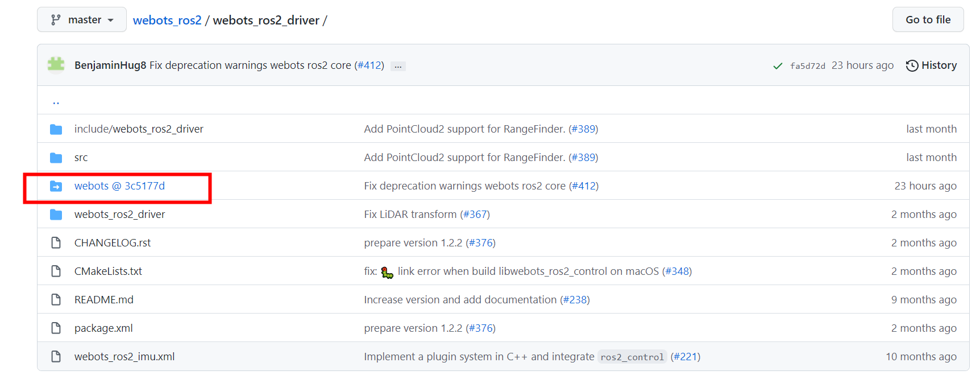
Task: Open the master branch dropdown
Action: pyautogui.click(x=82, y=20)
